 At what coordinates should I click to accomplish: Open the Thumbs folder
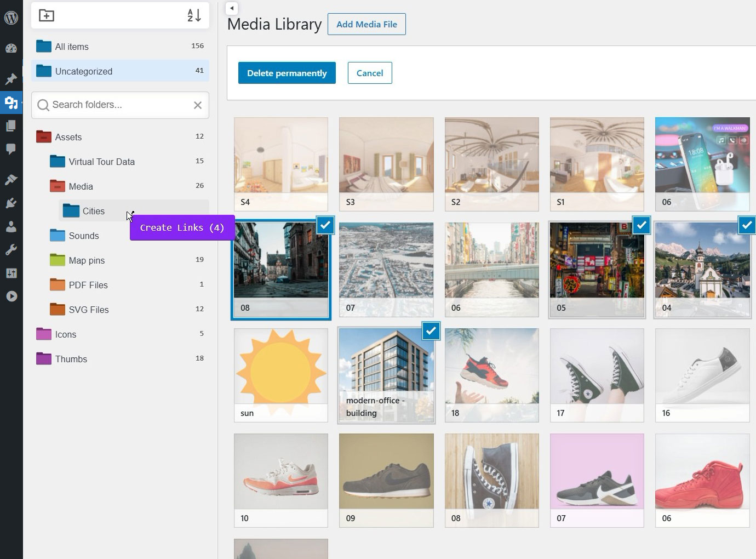(x=120, y=359)
